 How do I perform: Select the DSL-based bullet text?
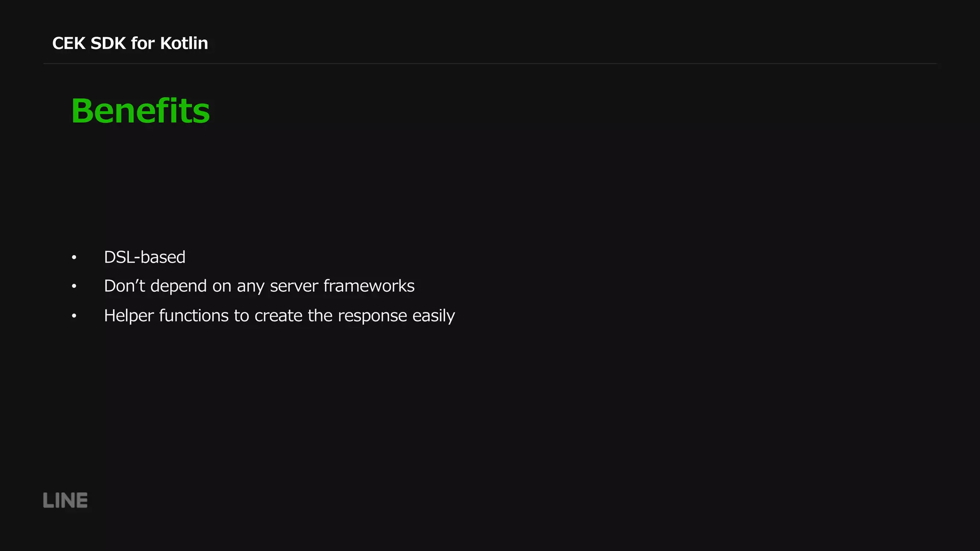click(x=145, y=257)
